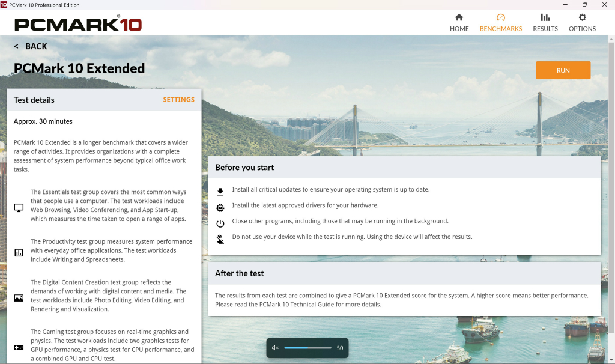Click Do not use your device line

(352, 237)
